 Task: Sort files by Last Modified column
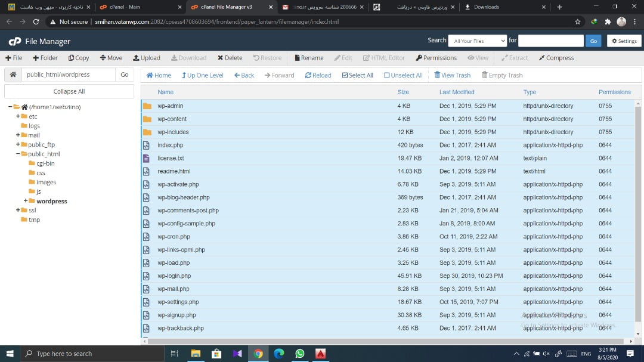pyautogui.click(x=457, y=92)
